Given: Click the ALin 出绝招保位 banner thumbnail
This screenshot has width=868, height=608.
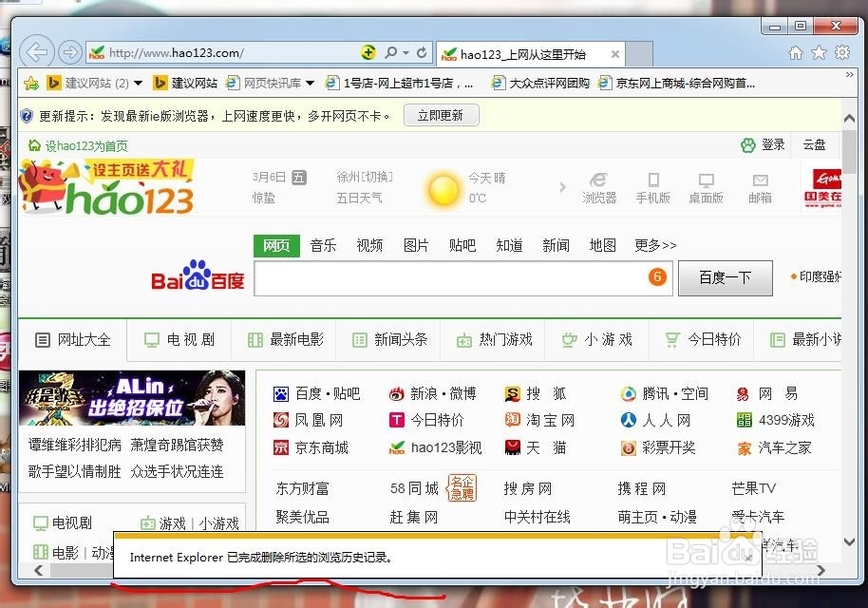Looking at the screenshot, I should click(x=132, y=398).
